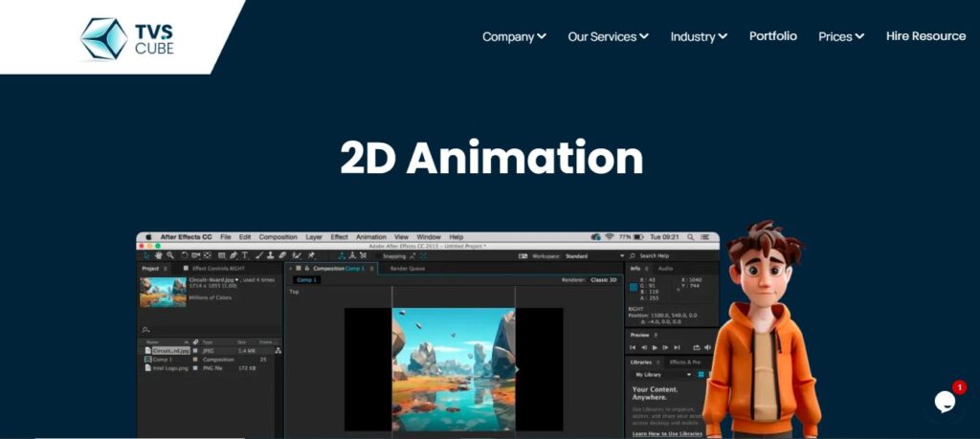Viewport: 980px width, 439px height.
Task: Select the Zoom magnifier tool
Action: 170,255
